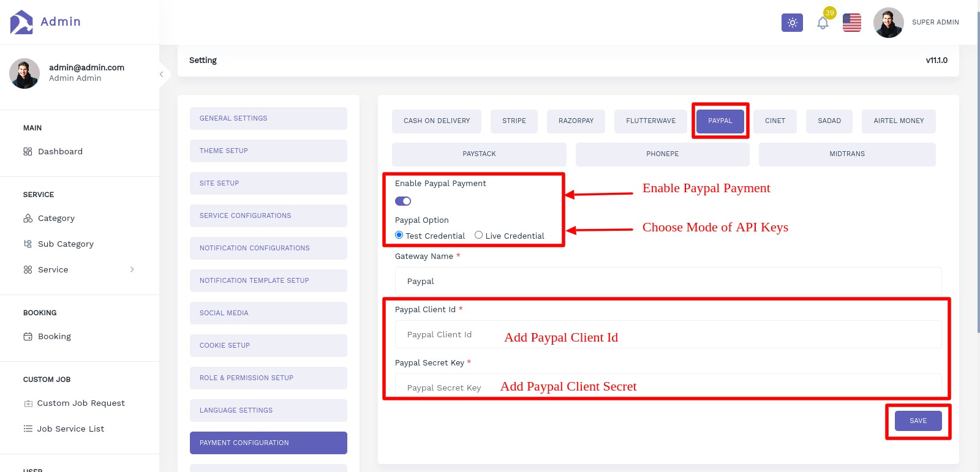Screen dimensions: 980x472
Task: Open General Settings section
Action: coord(268,118)
